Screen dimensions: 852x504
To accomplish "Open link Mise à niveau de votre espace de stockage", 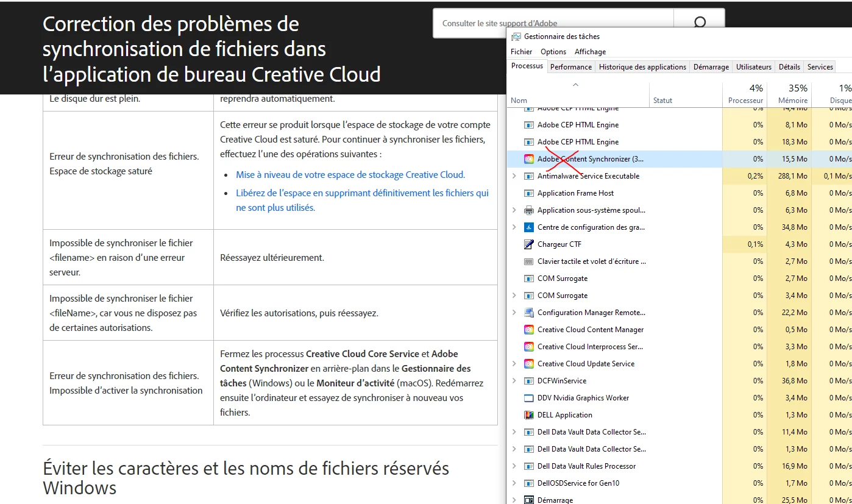I will pos(350,175).
